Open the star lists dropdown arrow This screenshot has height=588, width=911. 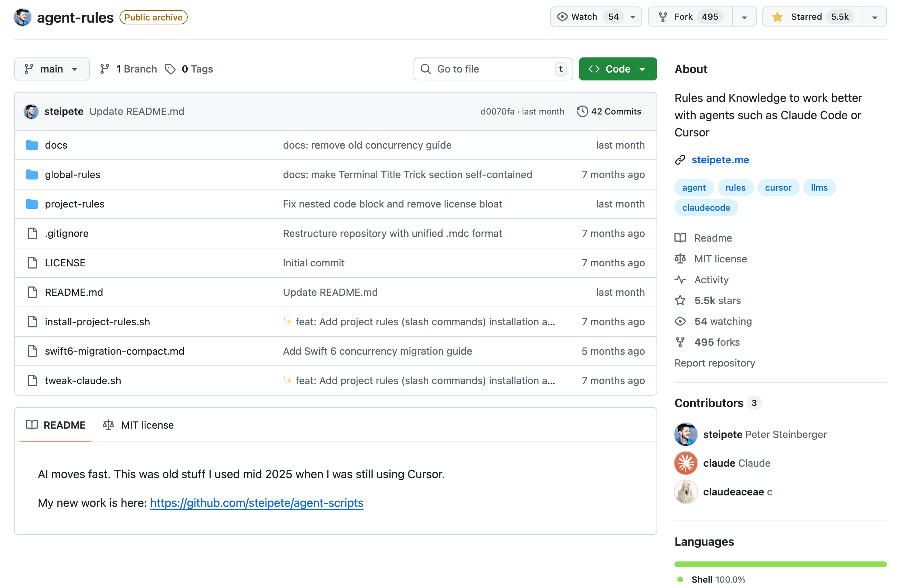(x=874, y=17)
